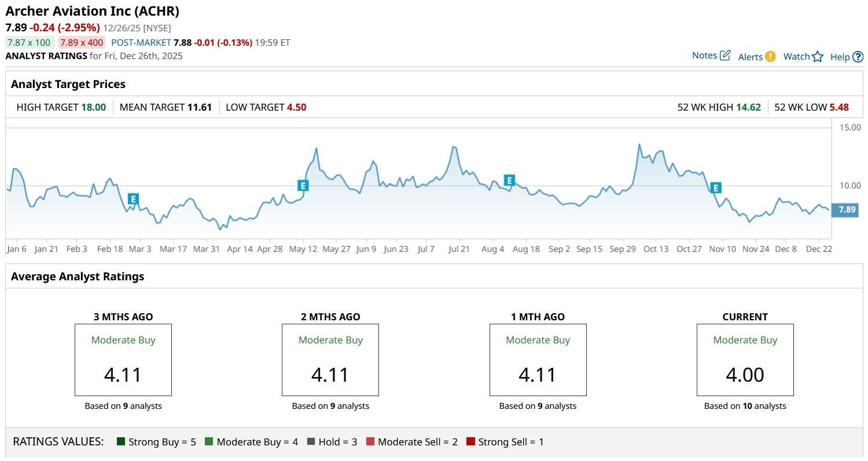Viewport: 868px width, 461px height.
Task: Click the POST-MARKET label
Action: click(x=141, y=43)
